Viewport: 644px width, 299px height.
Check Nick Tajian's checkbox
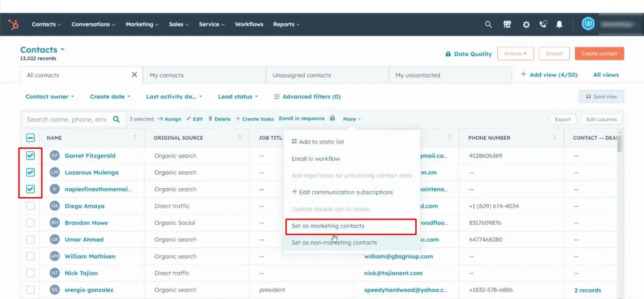[30, 273]
